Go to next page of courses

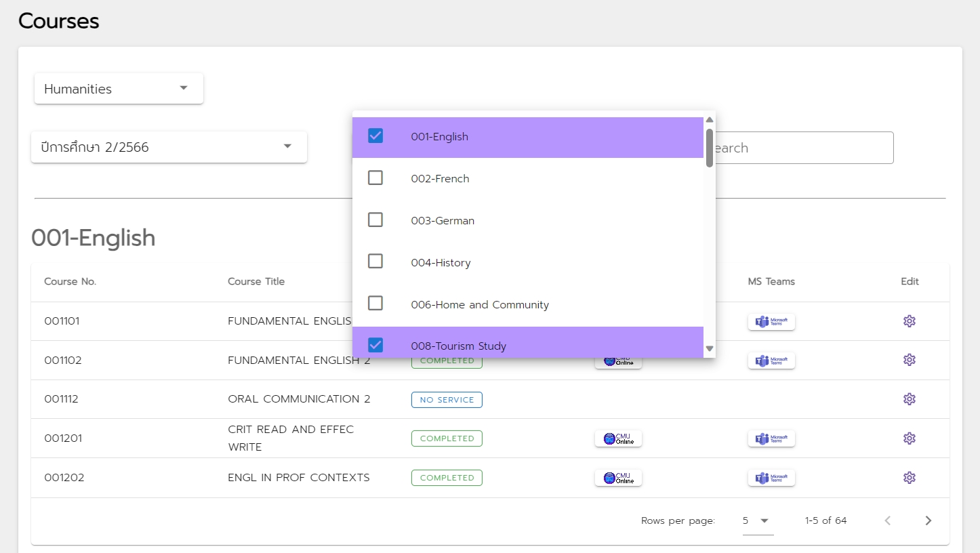pyautogui.click(x=928, y=520)
